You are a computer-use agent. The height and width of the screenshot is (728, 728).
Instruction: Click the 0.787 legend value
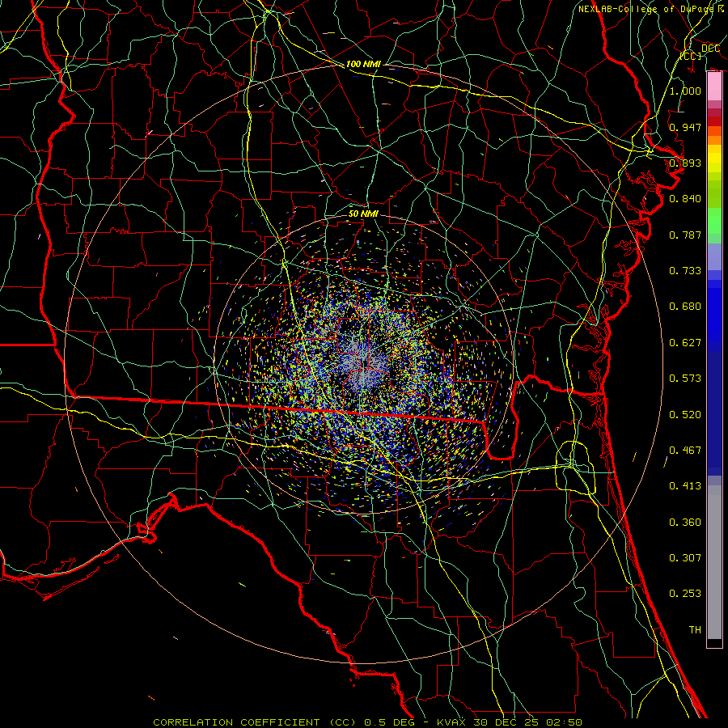685,235
